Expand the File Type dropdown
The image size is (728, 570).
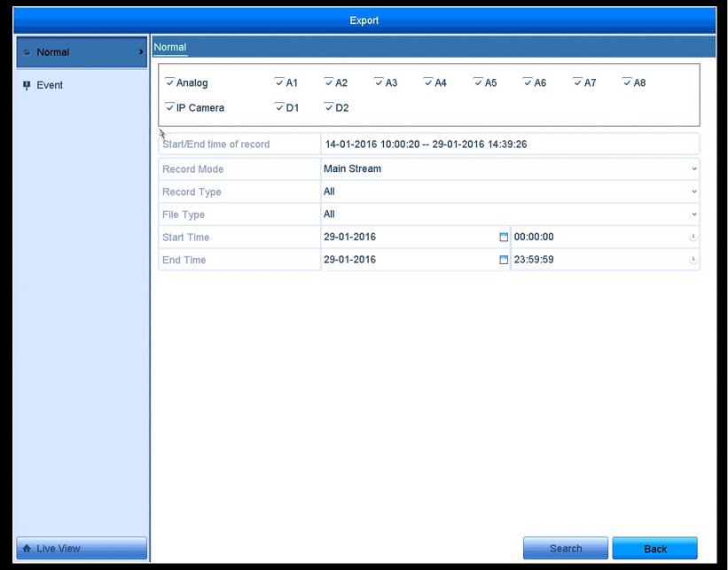(693, 215)
